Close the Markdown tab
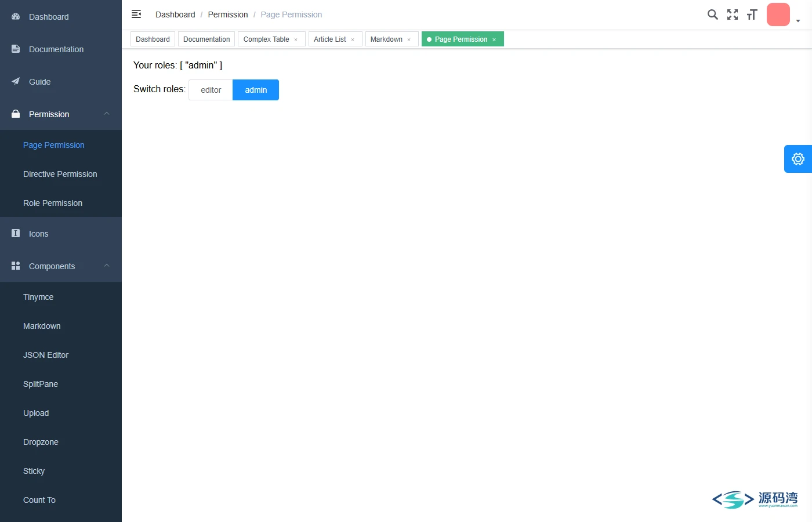The height and width of the screenshot is (522, 812). tap(409, 39)
